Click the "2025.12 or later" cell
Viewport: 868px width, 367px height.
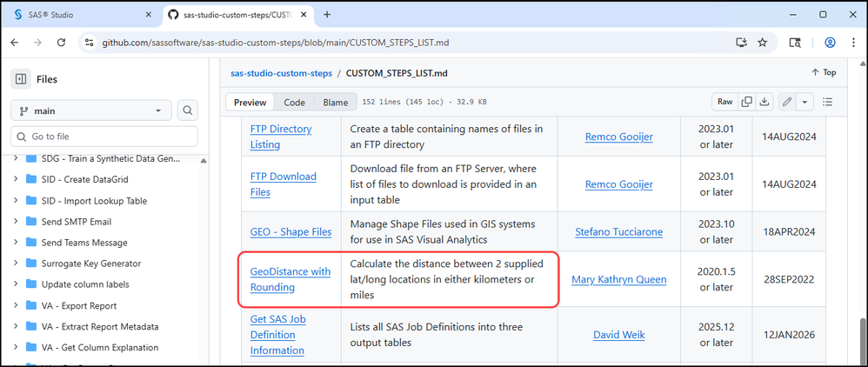point(717,335)
